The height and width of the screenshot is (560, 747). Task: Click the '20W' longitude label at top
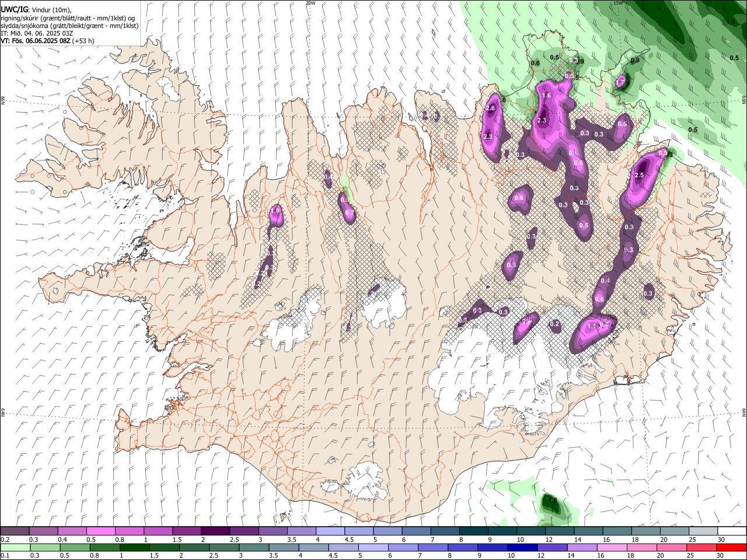[x=310, y=3]
